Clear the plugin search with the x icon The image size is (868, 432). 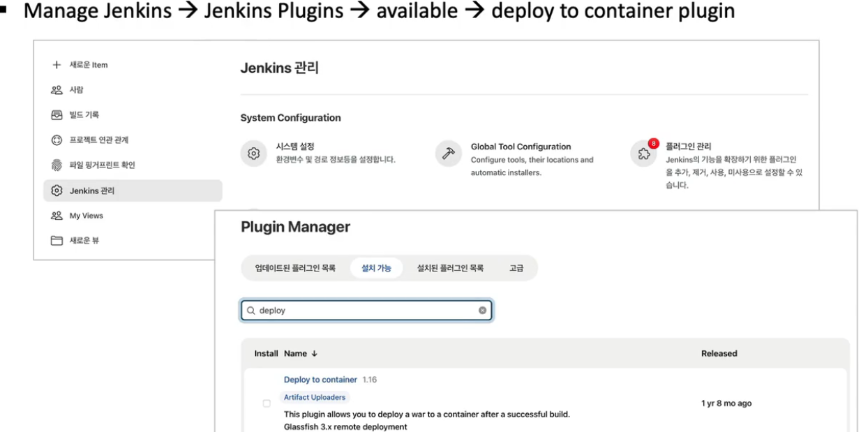point(481,311)
